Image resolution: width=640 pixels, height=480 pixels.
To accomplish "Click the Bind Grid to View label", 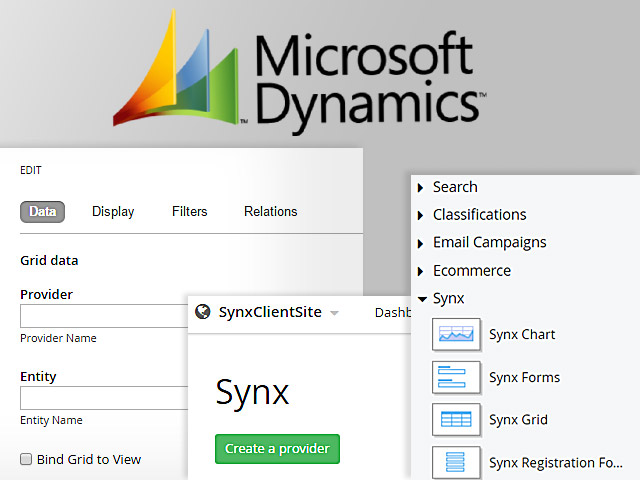I will click(89, 460).
